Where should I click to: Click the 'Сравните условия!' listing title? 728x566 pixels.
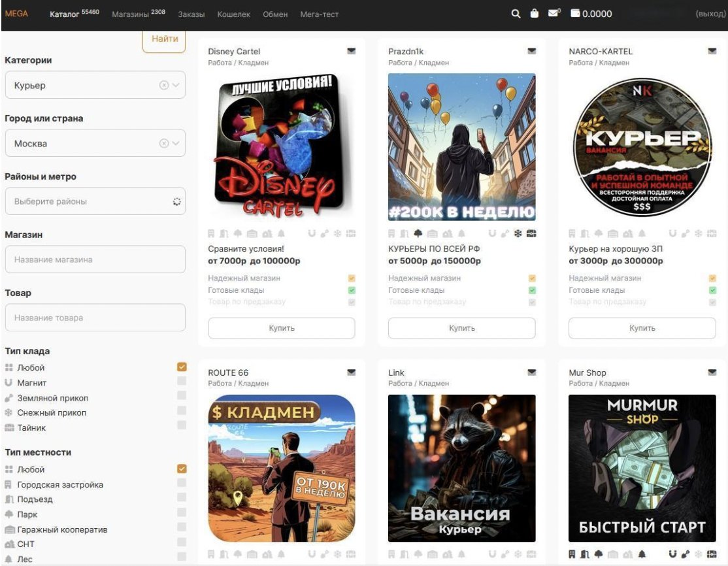(x=246, y=248)
